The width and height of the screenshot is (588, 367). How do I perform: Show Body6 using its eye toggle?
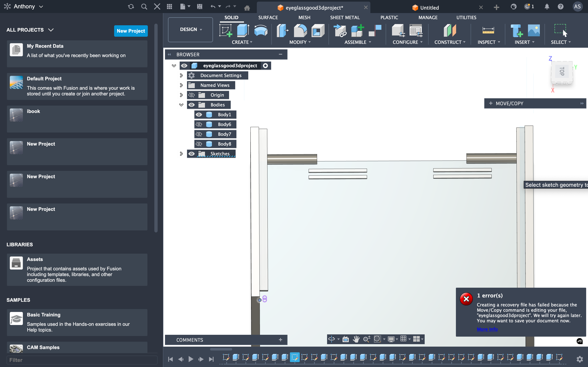[x=199, y=125]
